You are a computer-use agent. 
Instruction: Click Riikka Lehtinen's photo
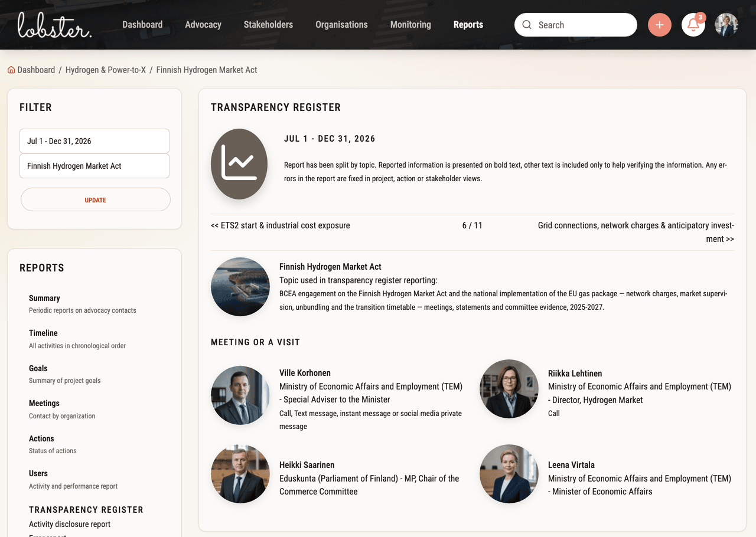(509, 389)
